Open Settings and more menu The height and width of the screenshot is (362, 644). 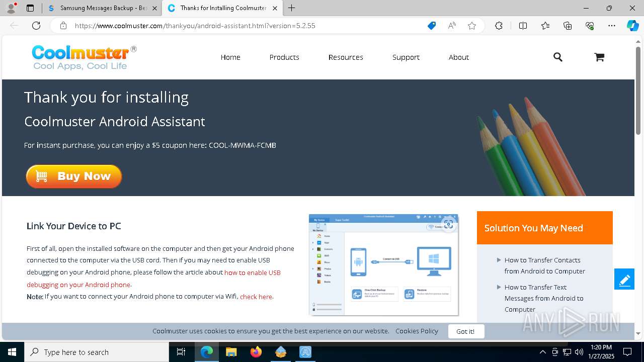pos(612,26)
